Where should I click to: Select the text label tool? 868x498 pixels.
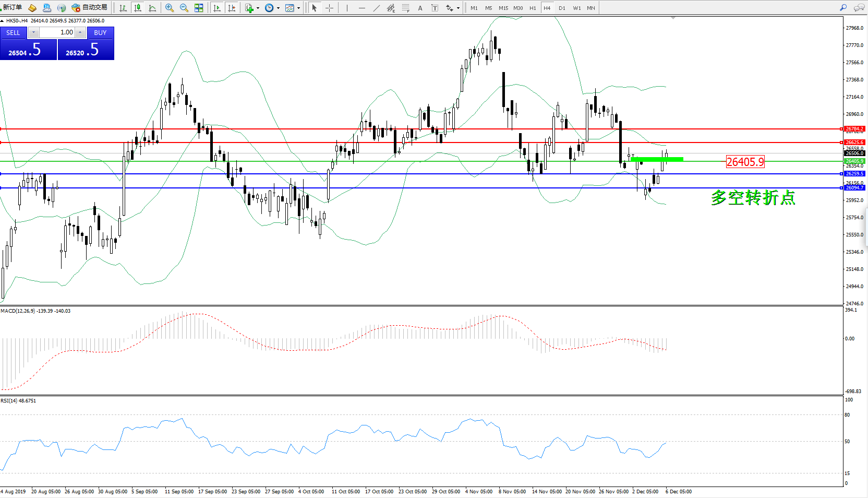point(420,8)
